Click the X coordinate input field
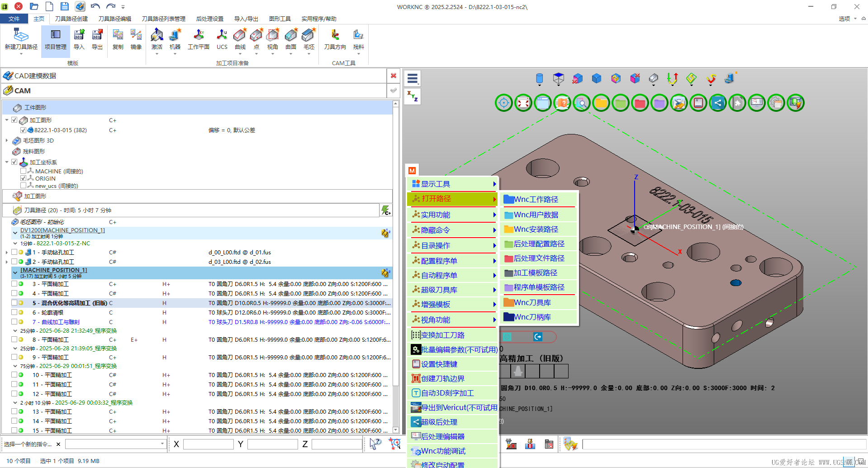This screenshot has width=868, height=468. tap(208, 444)
